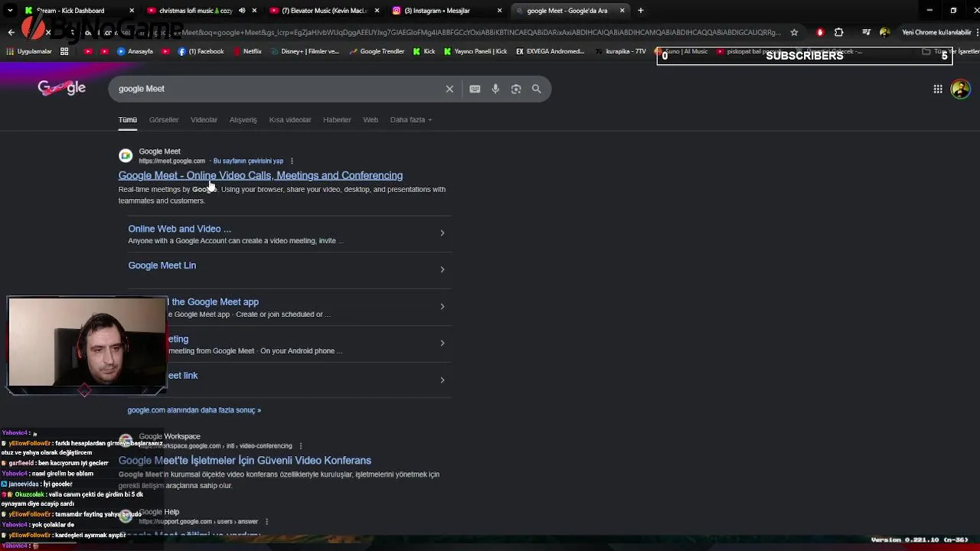Open the kurapika 7TV bookmark
Screen dimensions: 980x551
[620, 51]
